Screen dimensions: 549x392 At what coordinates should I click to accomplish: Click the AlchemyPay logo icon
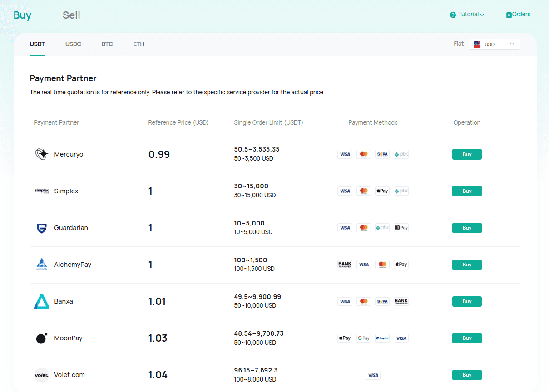pos(42,265)
